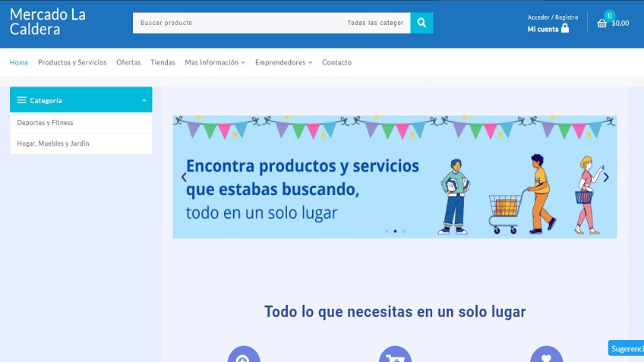The width and height of the screenshot is (644, 362).
Task: Click Acceder / Registro link
Action: click(x=552, y=17)
